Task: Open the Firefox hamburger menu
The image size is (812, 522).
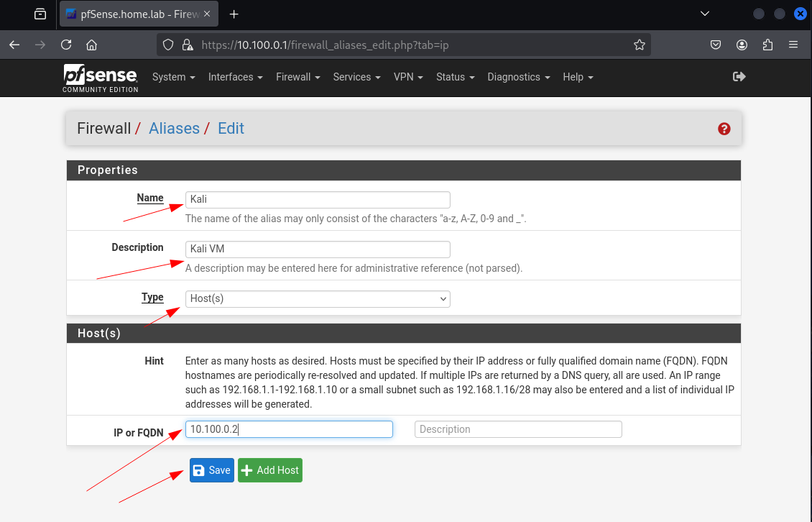Action: 793,45
